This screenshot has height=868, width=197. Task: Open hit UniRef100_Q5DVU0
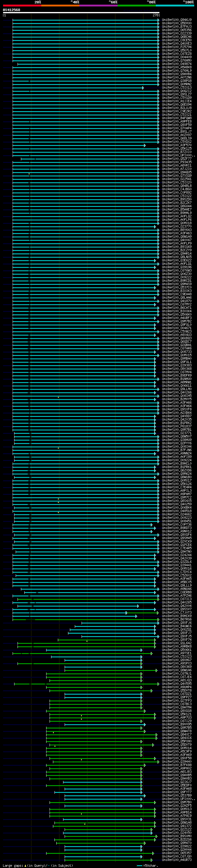click(177, 23)
